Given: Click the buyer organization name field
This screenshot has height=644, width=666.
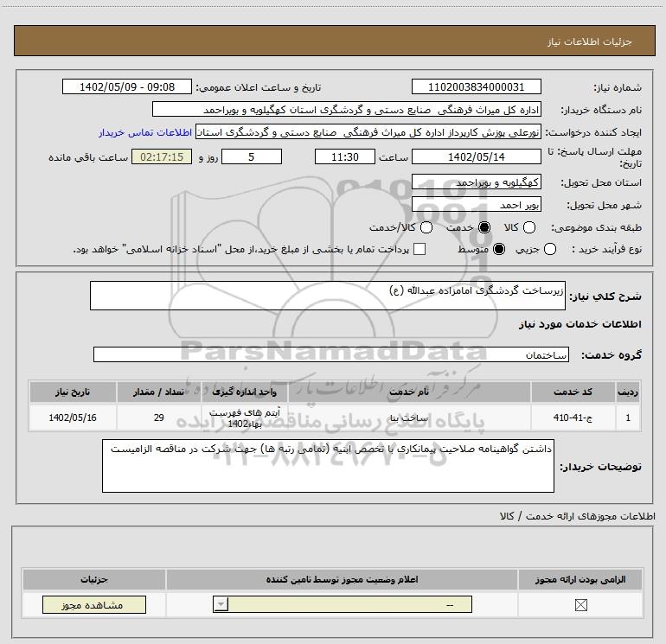Looking at the screenshot, I should (x=347, y=110).
